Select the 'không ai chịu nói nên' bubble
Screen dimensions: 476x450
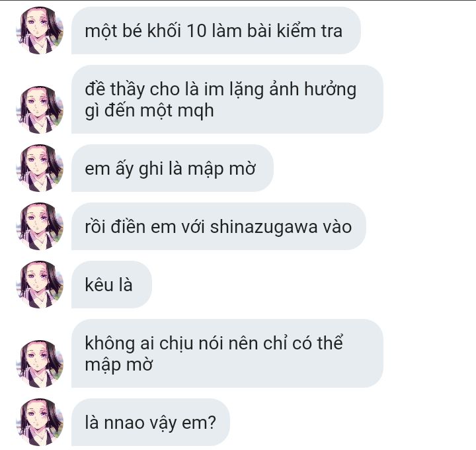227,353
